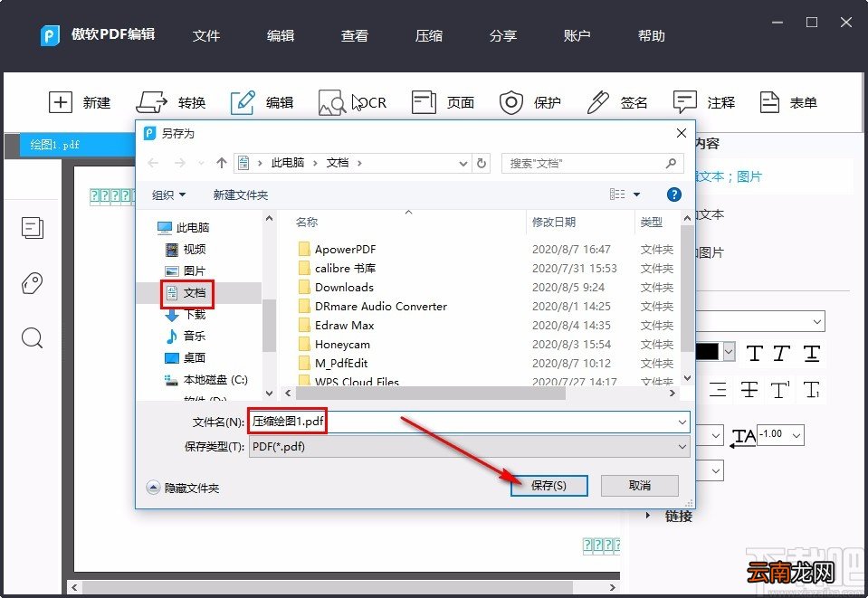868x598 pixels.
Task: Select the 编辑 toolbar tool
Action: [262, 102]
